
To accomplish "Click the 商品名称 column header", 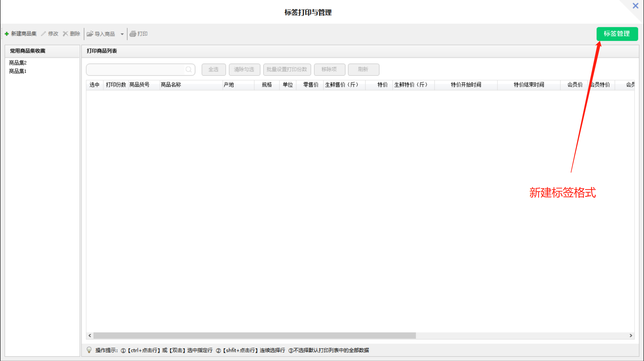I will pos(171,85).
